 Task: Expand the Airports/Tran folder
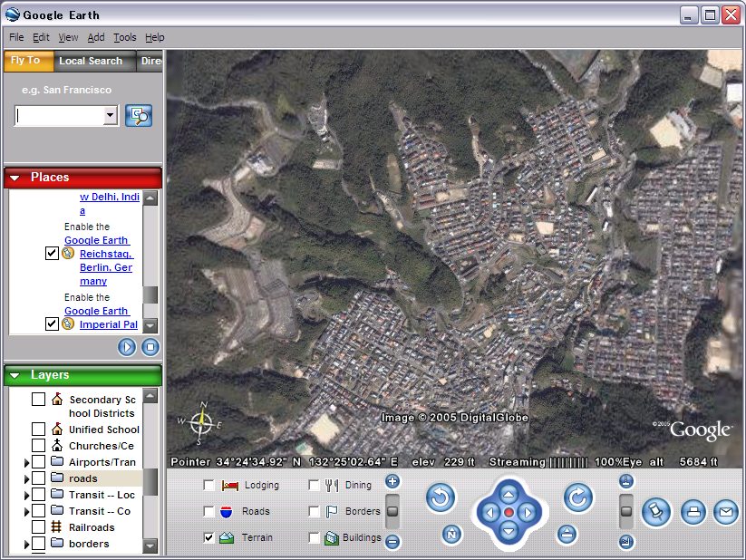coord(26,462)
